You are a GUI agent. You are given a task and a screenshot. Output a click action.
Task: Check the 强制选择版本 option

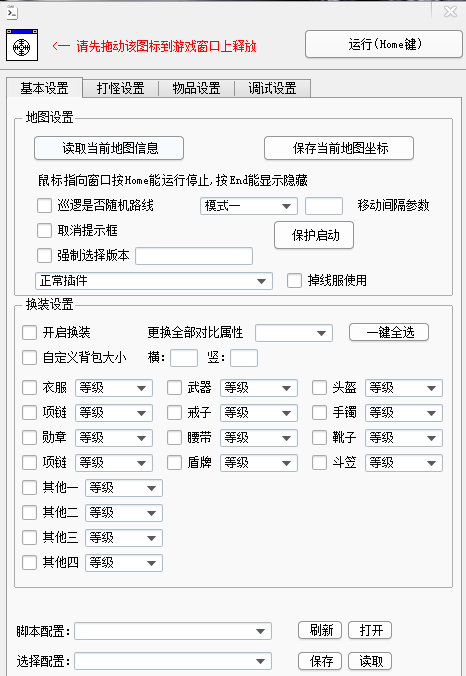pyautogui.click(x=44, y=256)
